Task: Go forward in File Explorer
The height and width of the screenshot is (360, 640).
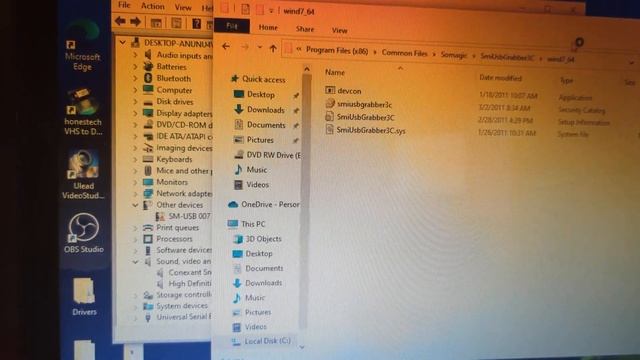Action: [x=244, y=47]
